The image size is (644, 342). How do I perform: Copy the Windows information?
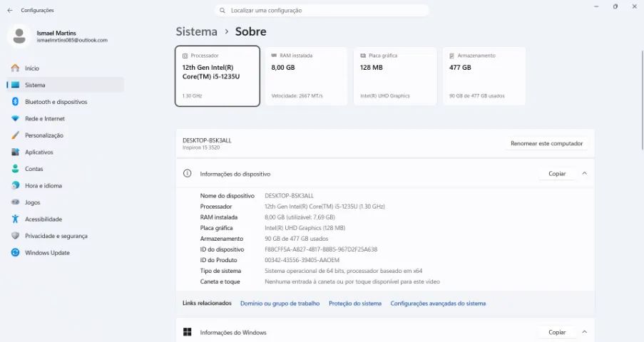pos(557,332)
